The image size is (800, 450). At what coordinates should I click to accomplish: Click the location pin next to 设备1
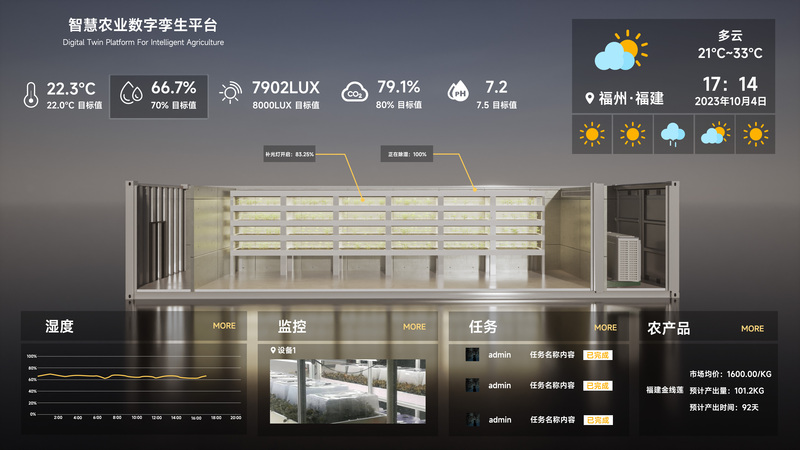273,350
